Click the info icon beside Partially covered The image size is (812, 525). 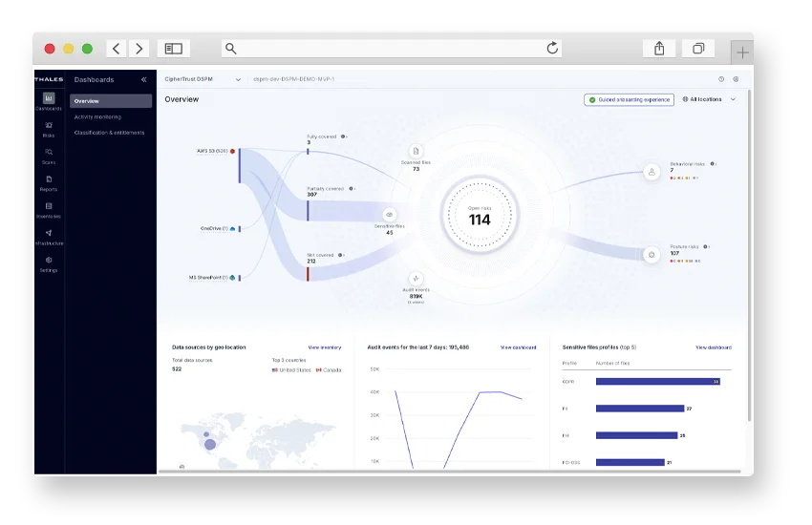[x=352, y=189]
